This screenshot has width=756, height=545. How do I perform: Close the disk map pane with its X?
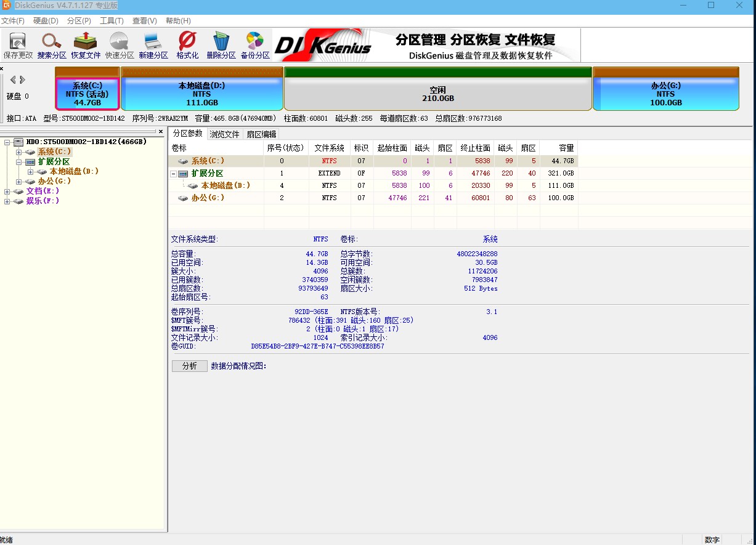(x=2, y=69)
